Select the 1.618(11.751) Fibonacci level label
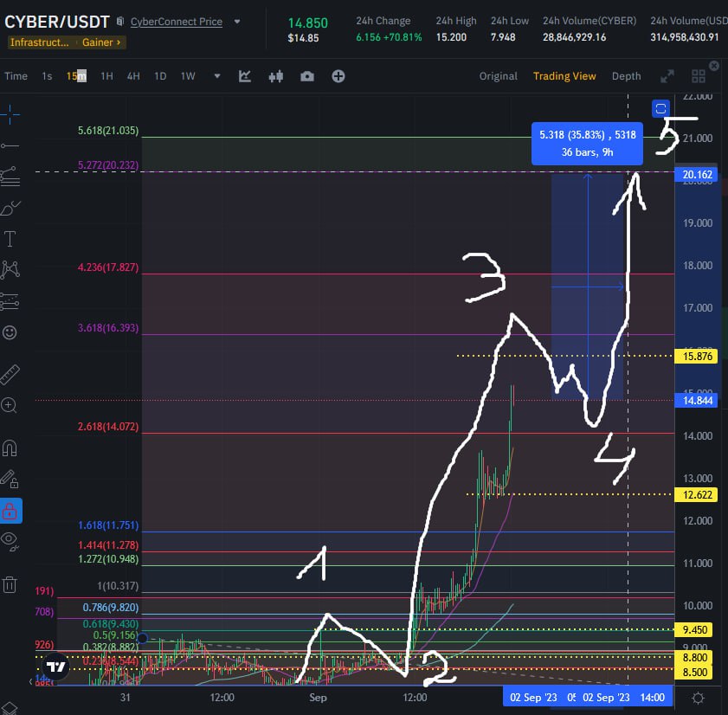 [108, 525]
